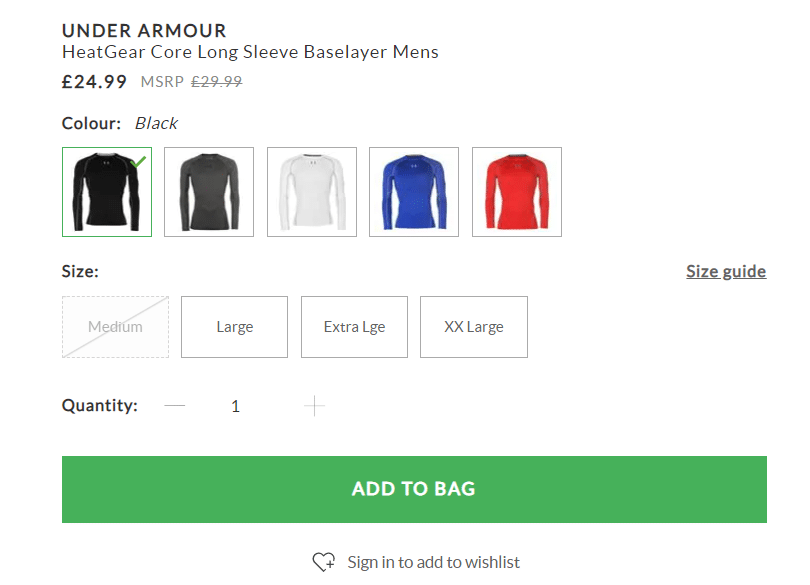Click the unavailable Medium size option
This screenshot has height=585, width=810.
coord(115,326)
